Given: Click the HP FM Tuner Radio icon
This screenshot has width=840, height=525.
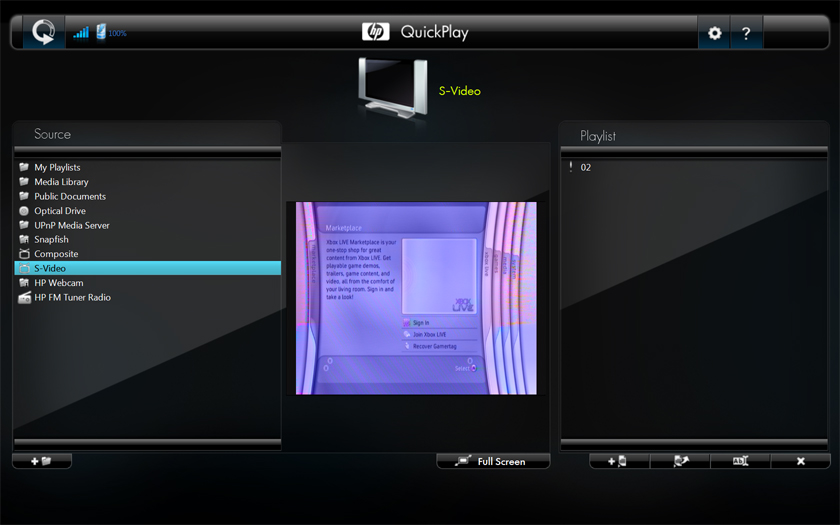Looking at the screenshot, I should 25,297.
